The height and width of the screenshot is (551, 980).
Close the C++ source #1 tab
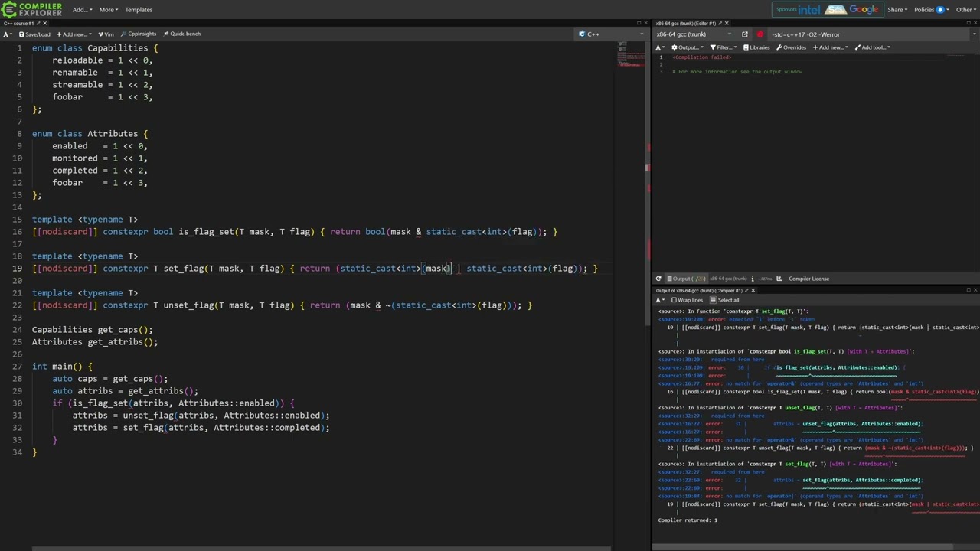[x=44, y=23]
